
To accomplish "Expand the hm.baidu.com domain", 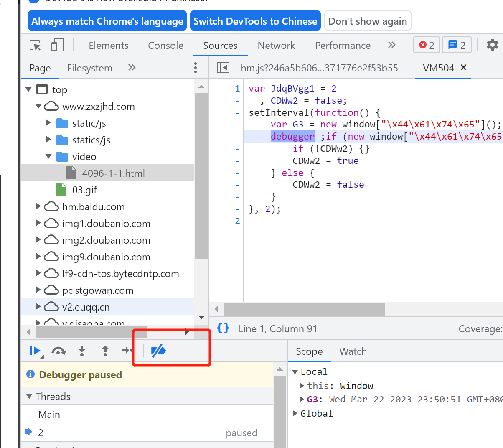I will tap(38, 206).
